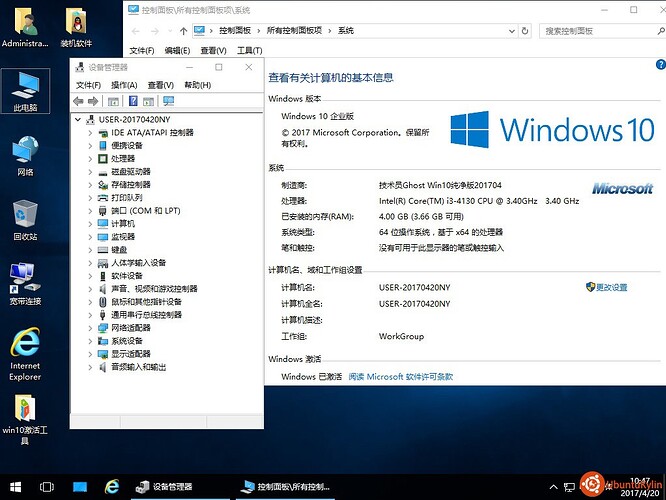Click the blue help icon in Device Manager toolbar
This screenshot has width=666, height=500.
(x=133, y=101)
